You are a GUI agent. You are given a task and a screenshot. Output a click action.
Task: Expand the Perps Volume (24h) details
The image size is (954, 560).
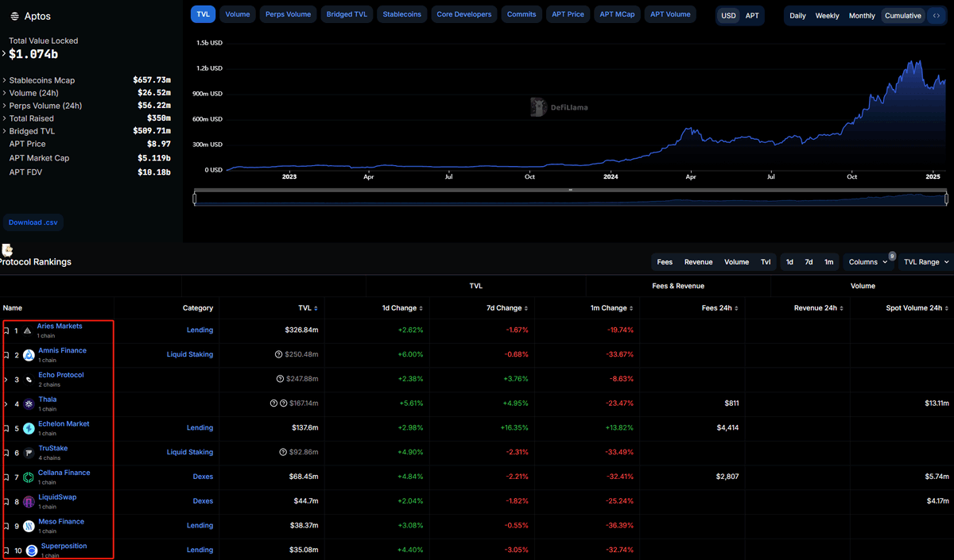coord(4,106)
